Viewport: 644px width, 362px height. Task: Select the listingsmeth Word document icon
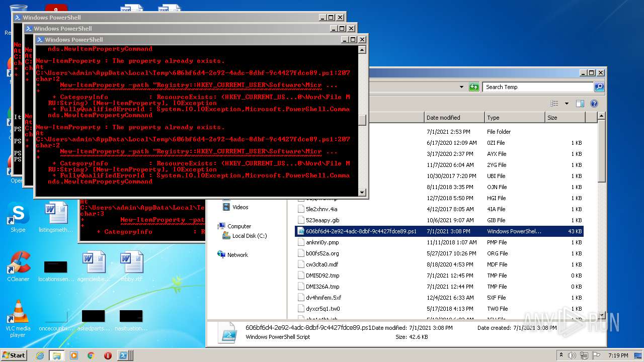click(x=56, y=217)
